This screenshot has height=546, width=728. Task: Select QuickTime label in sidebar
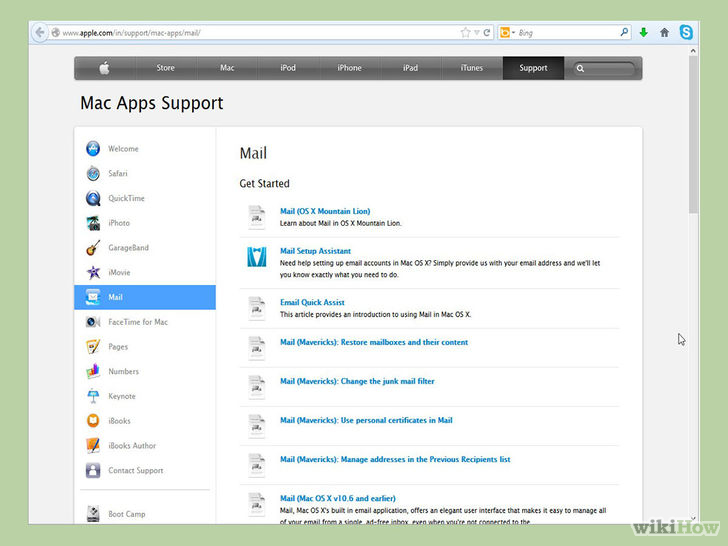pyautogui.click(x=126, y=198)
